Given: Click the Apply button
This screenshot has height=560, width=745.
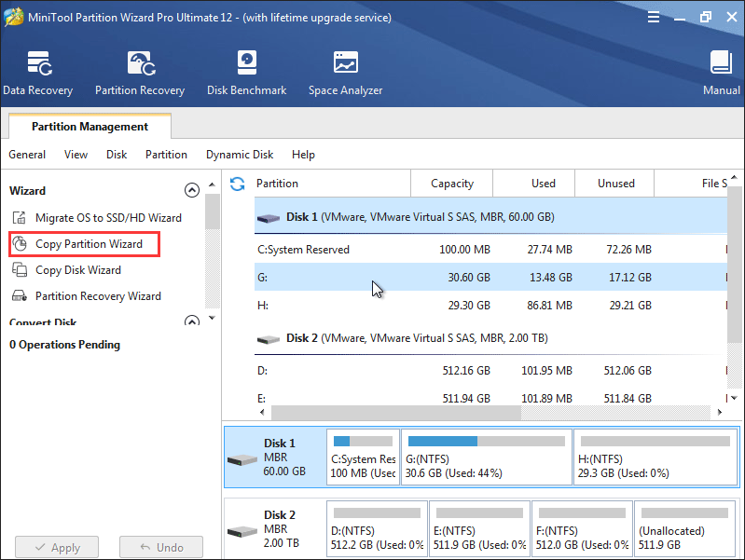Looking at the screenshot, I should tap(57, 547).
